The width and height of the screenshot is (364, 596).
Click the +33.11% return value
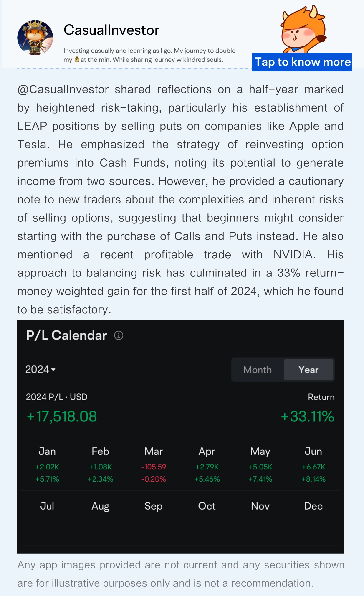pos(307,416)
